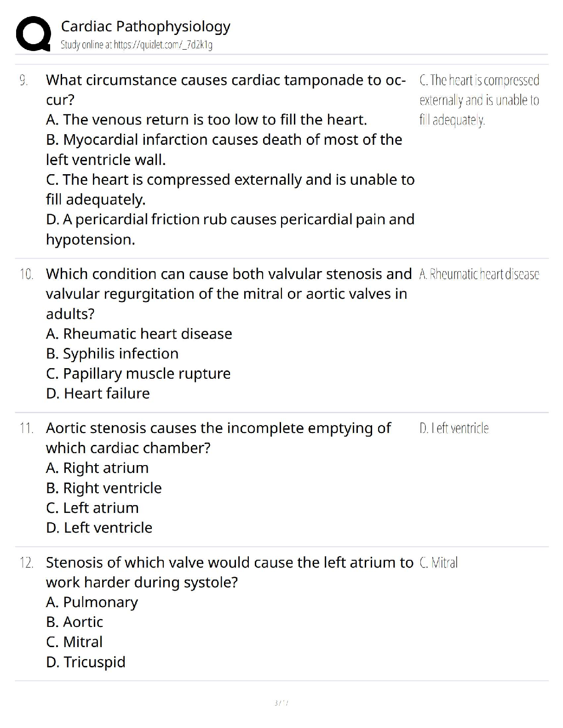Select B. Right ventricle option
The width and height of the screenshot is (563, 728).
[x=103, y=488]
